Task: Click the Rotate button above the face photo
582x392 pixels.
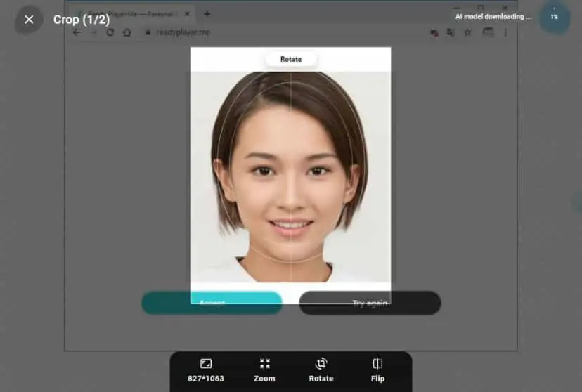Action: (x=291, y=59)
